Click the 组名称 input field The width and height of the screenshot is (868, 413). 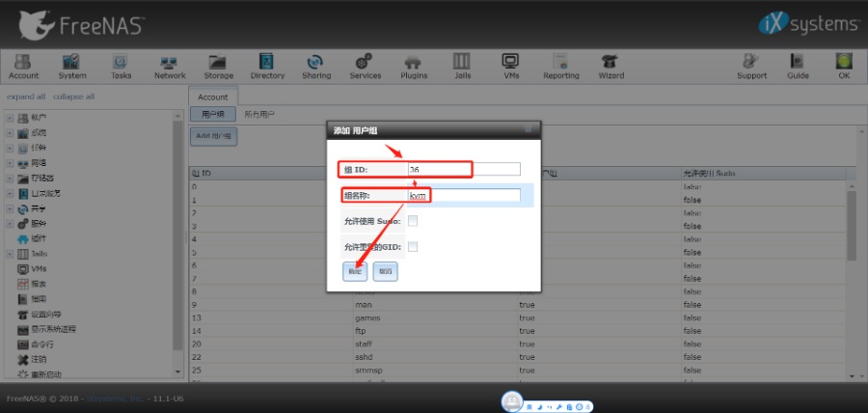[464, 195]
